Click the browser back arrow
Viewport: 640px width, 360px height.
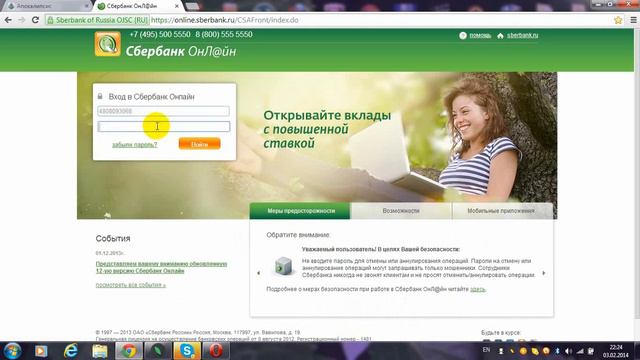(x=8, y=20)
